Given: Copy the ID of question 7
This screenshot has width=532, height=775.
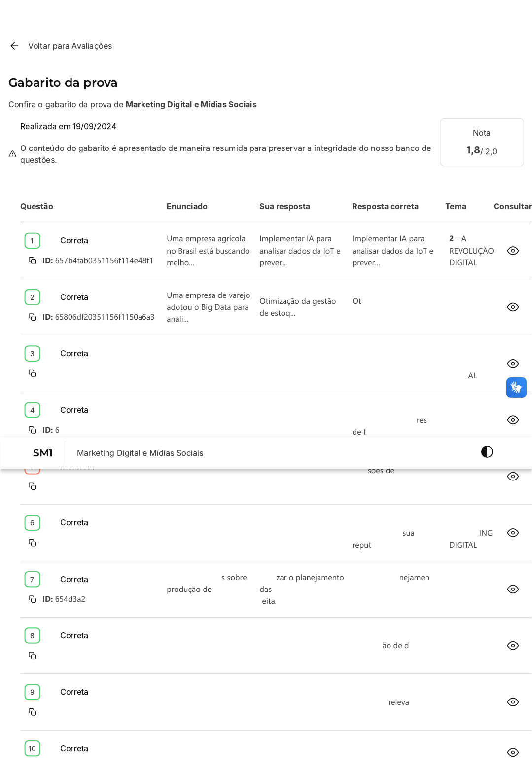Looking at the screenshot, I should [x=33, y=599].
